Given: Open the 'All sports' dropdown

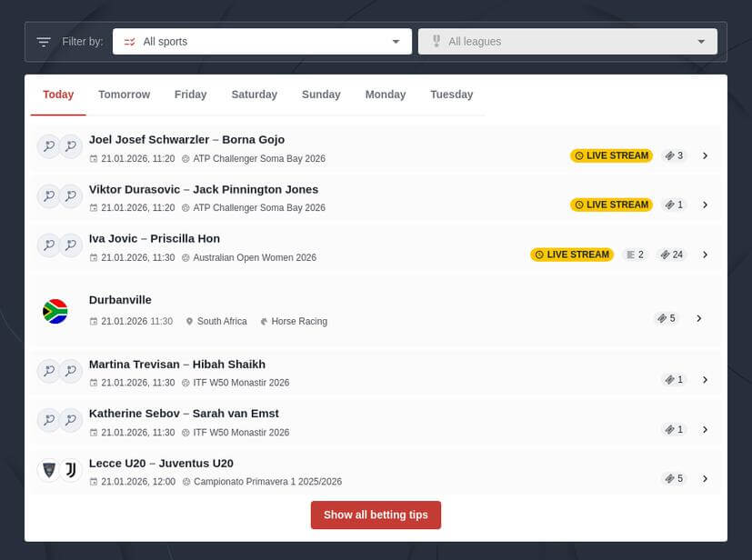Looking at the screenshot, I should click(x=261, y=41).
